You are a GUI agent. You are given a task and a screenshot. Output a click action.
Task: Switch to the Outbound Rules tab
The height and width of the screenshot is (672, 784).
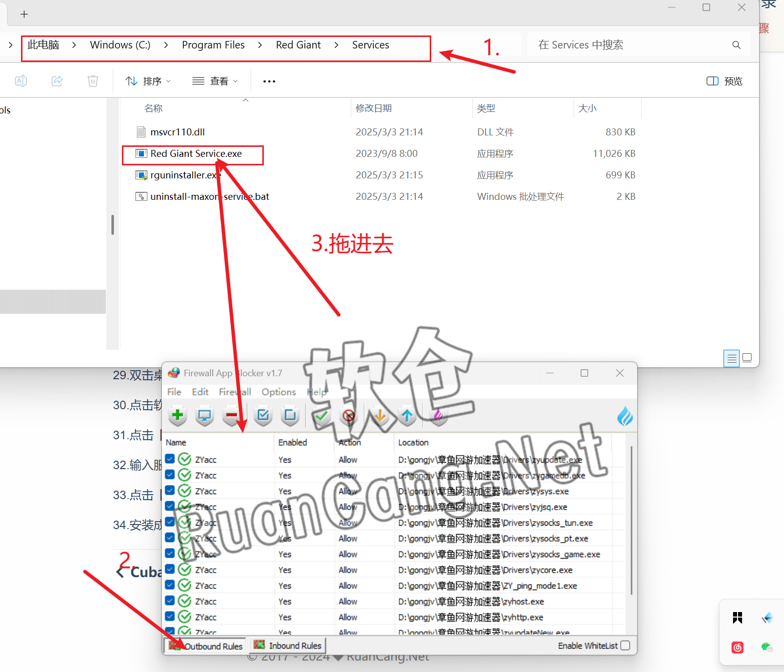point(205,646)
